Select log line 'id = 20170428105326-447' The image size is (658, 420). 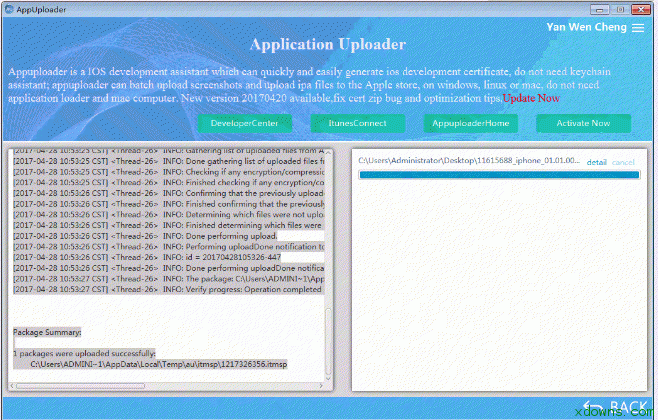tap(147, 257)
